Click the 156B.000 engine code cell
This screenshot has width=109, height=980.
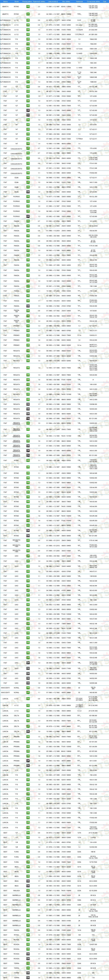93,82
